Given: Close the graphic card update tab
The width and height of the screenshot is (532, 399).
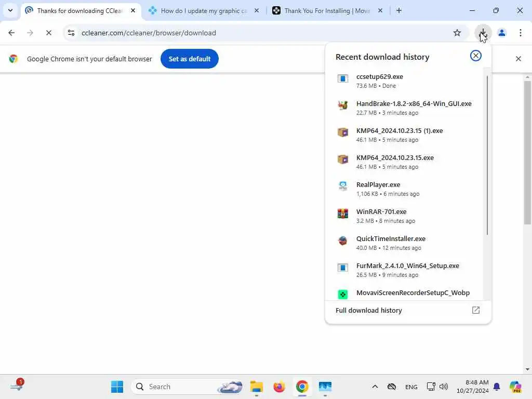Looking at the screenshot, I should (x=257, y=10).
